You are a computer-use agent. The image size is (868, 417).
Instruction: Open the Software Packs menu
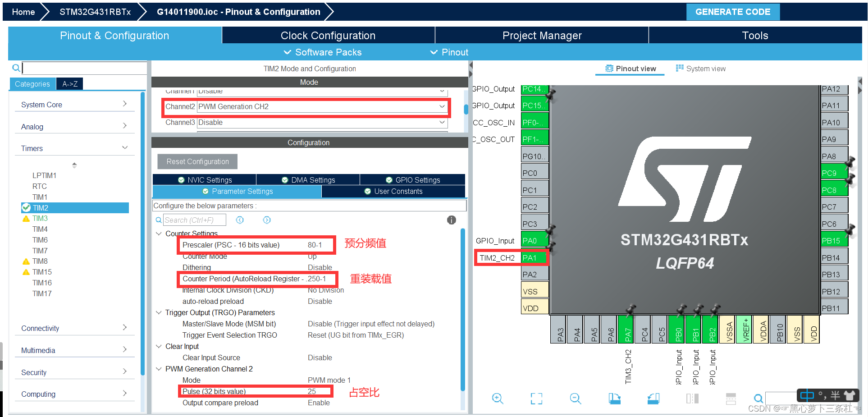point(323,52)
